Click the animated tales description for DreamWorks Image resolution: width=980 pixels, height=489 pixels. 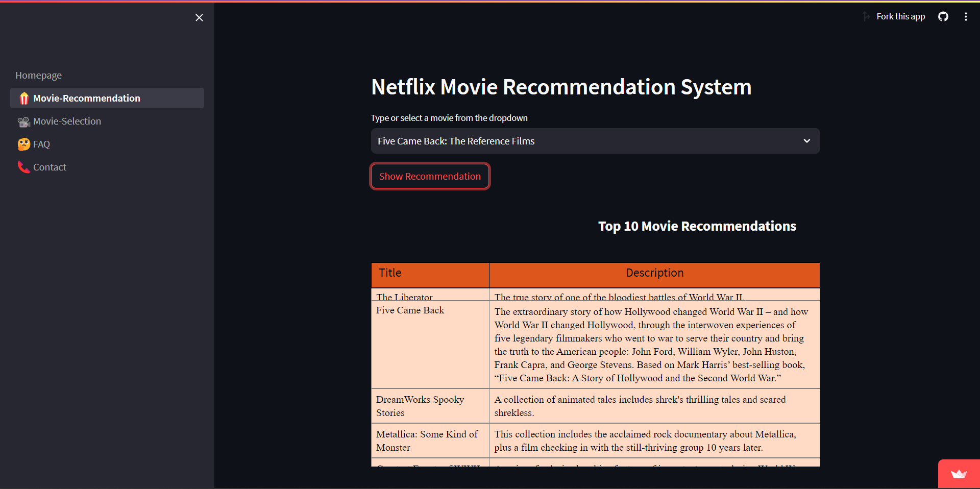click(640, 406)
